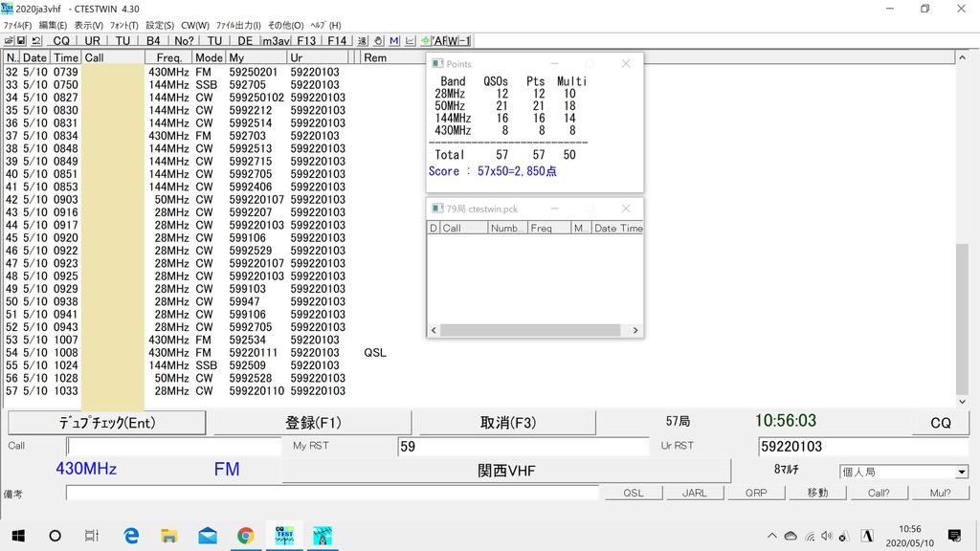Click the hand icon in toolbar
The image size is (980, 551).
pos(378,40)
